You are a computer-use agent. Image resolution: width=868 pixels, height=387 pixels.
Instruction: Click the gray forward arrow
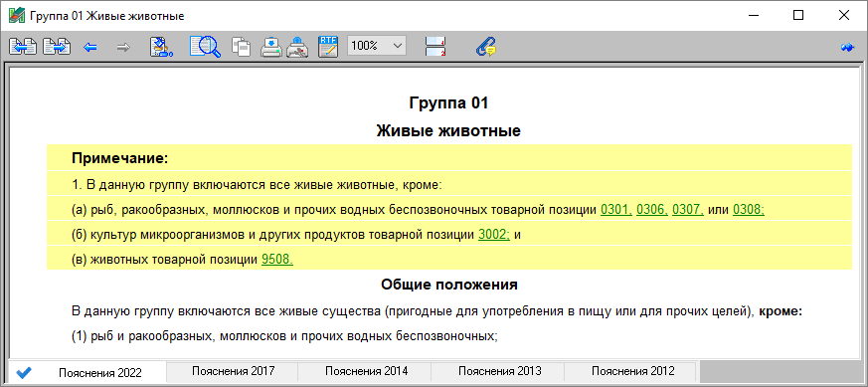point(123,47)
